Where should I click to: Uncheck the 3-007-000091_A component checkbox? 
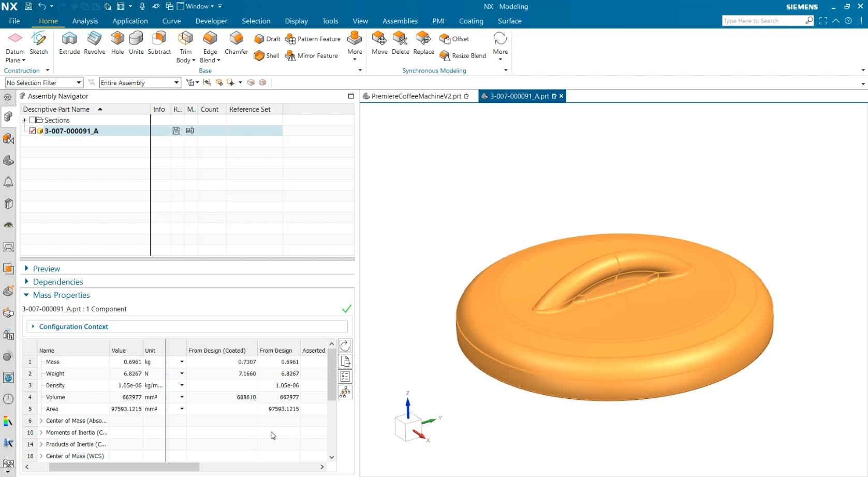point(33,131)
